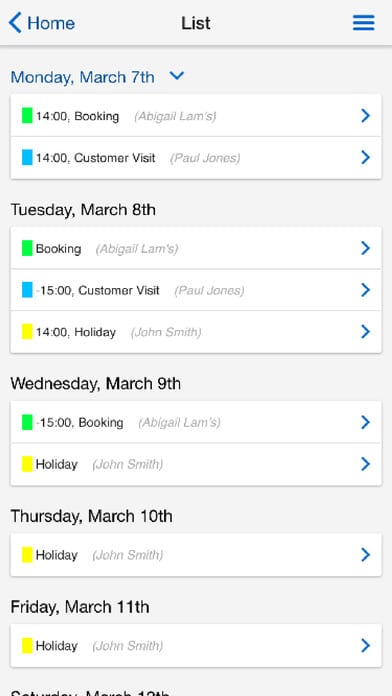Open Friday's Holiday entry for John Smith
This screenshot has height=696, width=392.
tap(196, 645)
